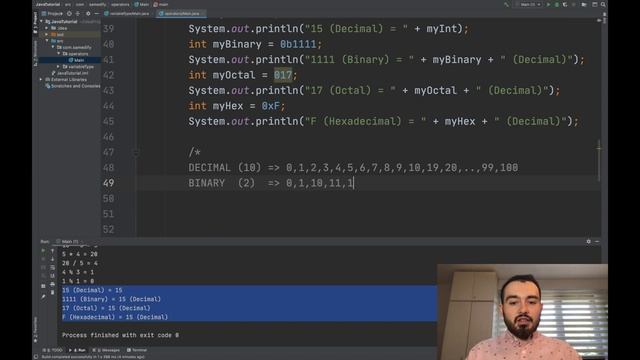Click the 0b1111 binary literal
640x360 pixels.
298,44
